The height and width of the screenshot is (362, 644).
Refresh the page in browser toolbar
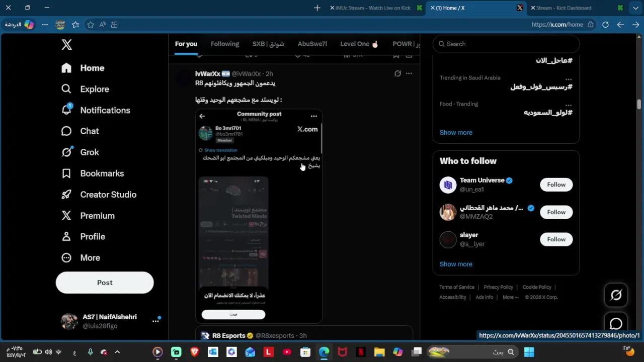605,25
